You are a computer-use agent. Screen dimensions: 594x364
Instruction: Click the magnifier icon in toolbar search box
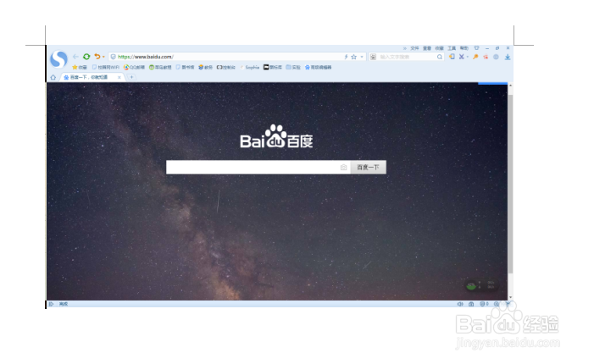(x=440, y=57)
